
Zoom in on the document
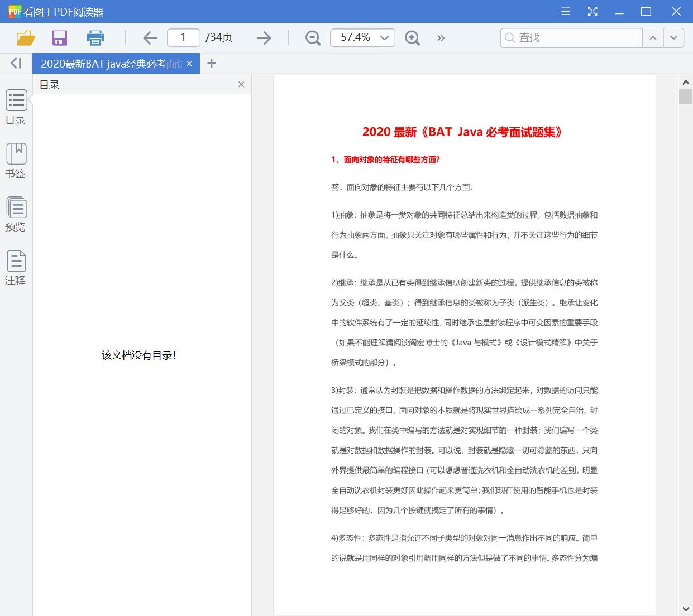412,37
